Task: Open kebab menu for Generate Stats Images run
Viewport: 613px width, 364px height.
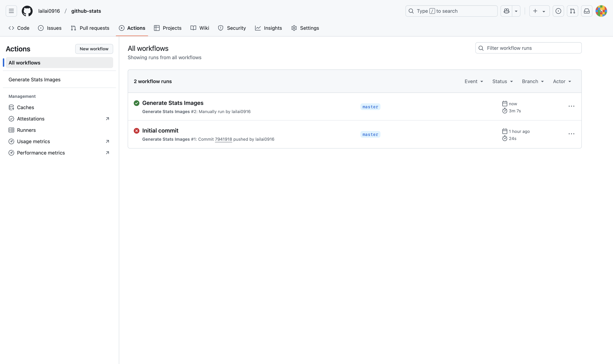Action: coord(571,106)
